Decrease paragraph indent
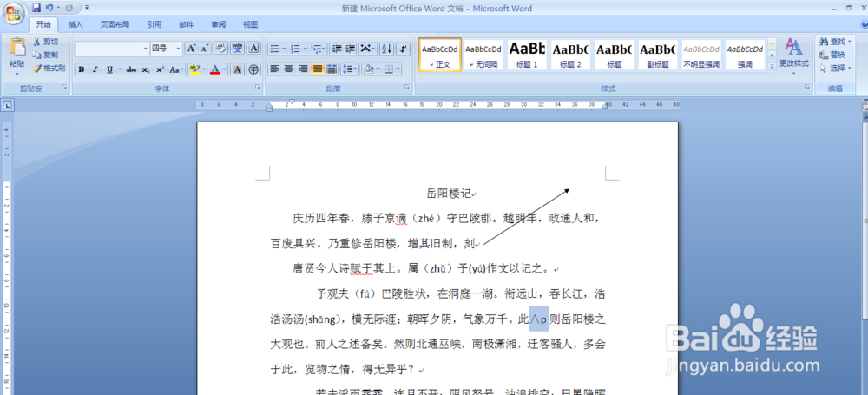Image resolution: width=868 pixels, height=395 pixels. 336,49
